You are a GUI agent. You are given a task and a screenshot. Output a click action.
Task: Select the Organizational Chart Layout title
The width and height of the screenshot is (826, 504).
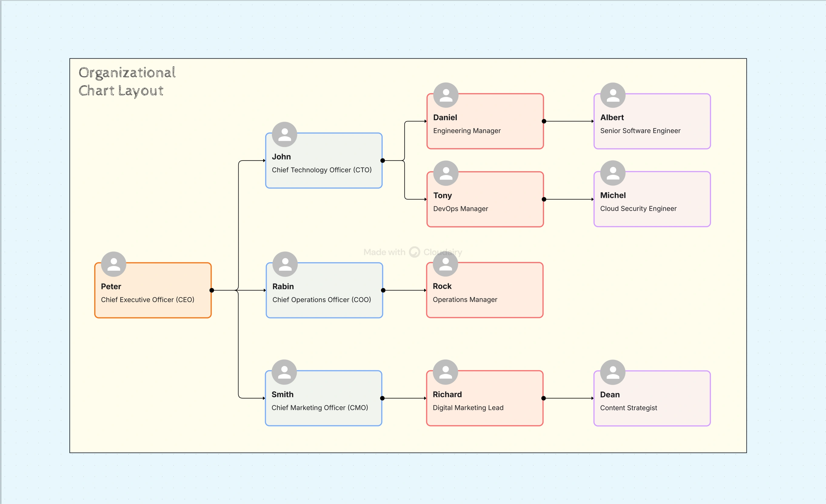127,82
